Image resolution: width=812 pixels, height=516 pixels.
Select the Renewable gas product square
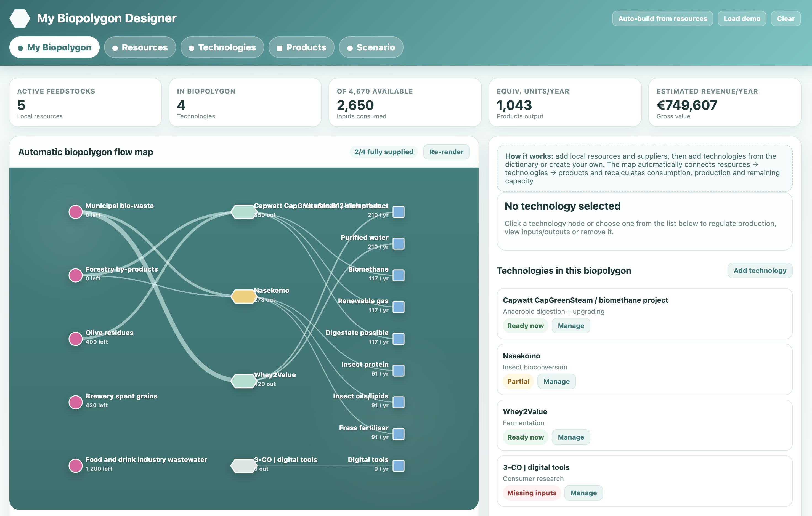coord(399,307)
